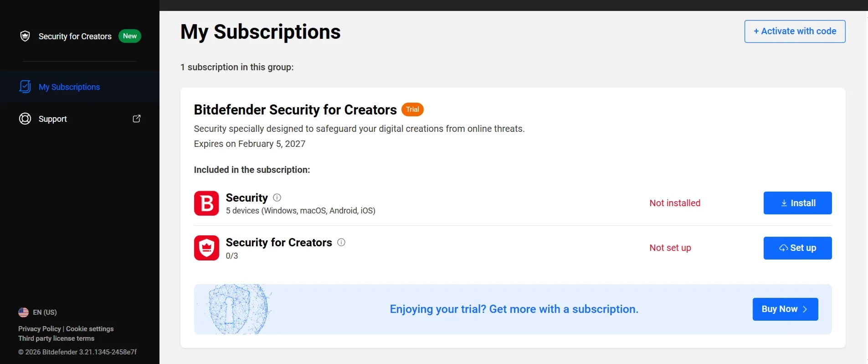This screenshot has height=364, width=868.
Task: Show info for Security product
Action: click(x=277, y=198)
